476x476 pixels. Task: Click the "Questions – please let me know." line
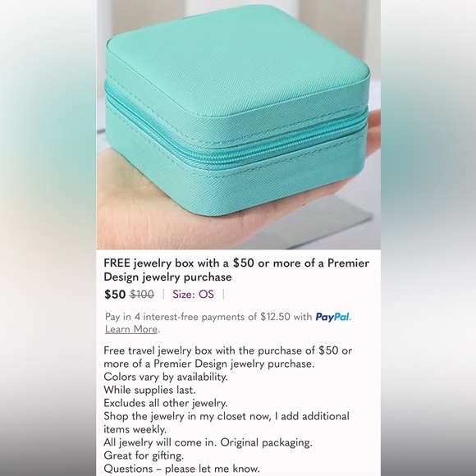(182, 469)
